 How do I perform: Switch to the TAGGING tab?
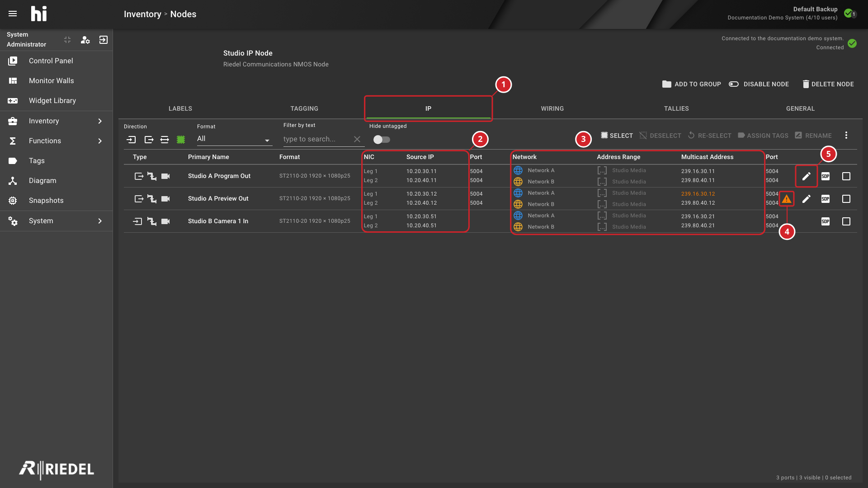click(x=304, y=108)
